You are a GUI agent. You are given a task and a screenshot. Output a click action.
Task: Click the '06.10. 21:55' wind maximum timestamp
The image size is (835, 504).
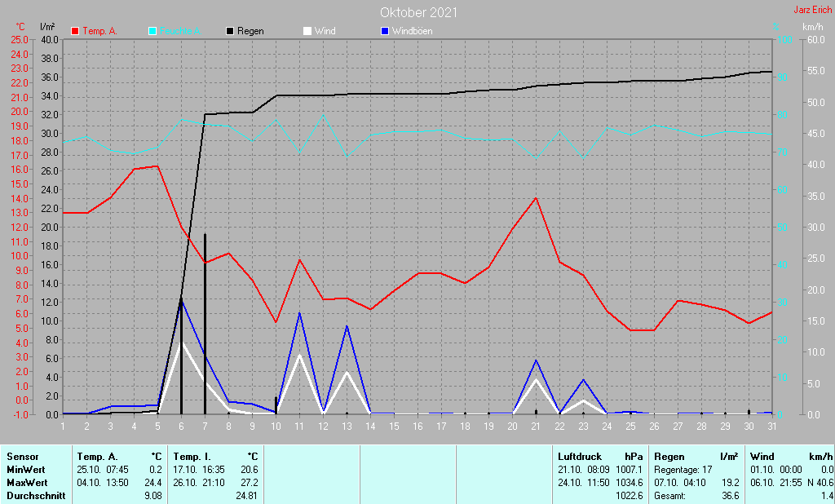776,483
